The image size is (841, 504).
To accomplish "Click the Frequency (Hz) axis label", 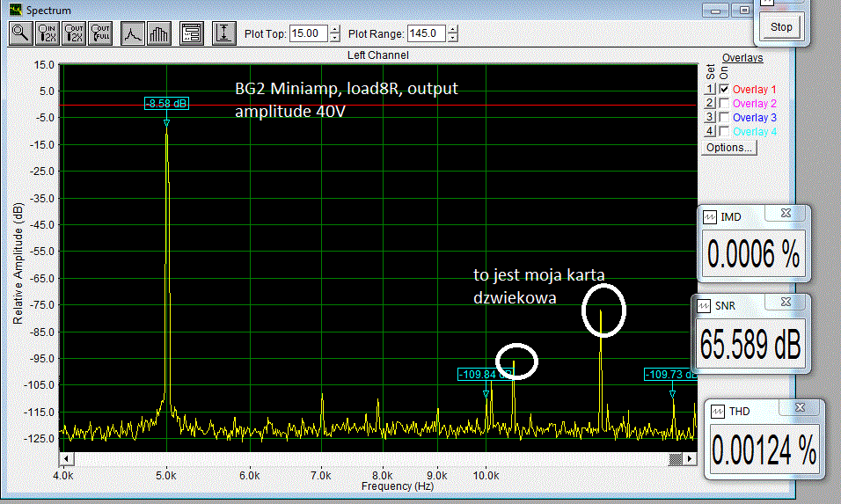I will 398,486.
